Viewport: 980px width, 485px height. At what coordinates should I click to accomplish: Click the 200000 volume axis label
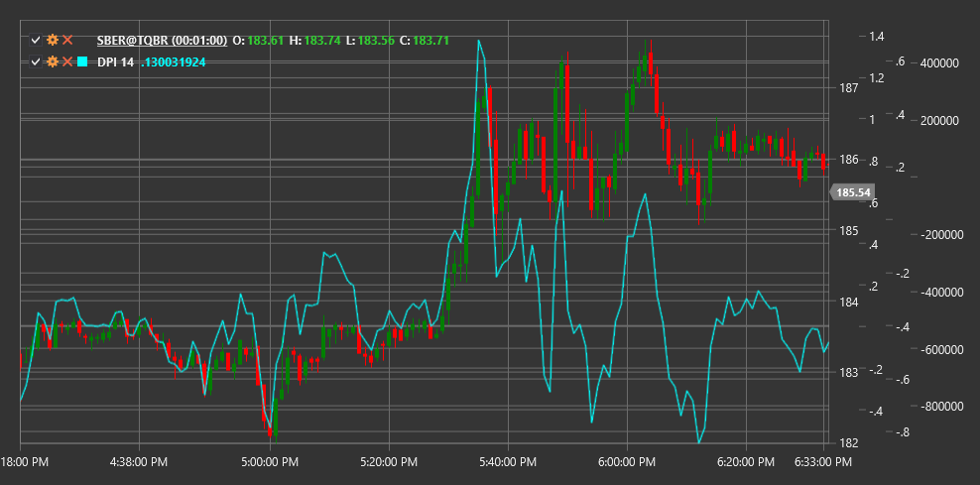click(x=939, y=121)
